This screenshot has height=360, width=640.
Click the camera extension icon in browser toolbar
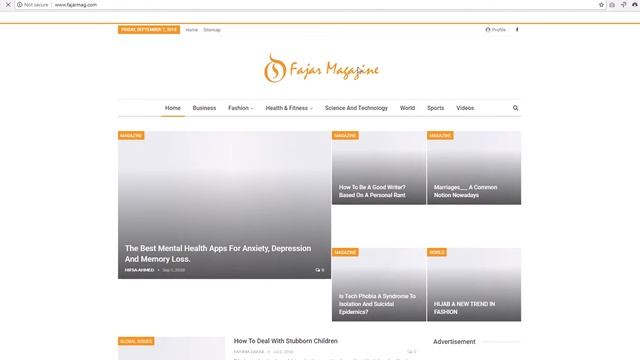(x=612, y=5)
